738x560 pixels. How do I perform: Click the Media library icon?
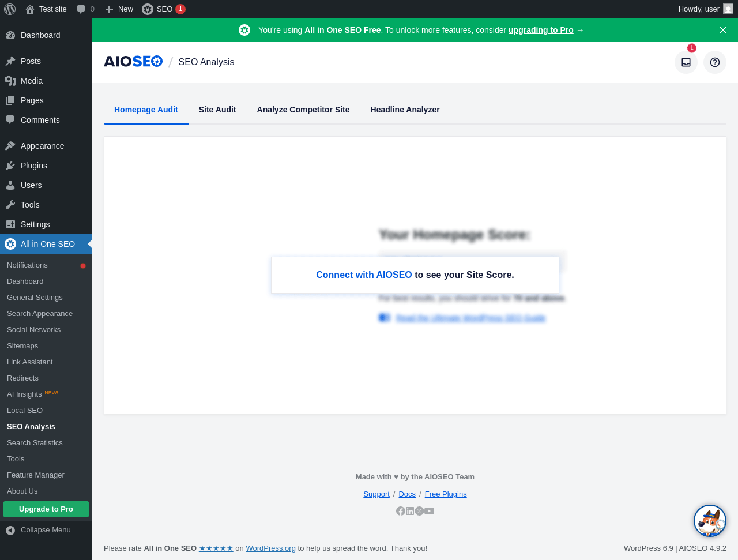[10, 81]
